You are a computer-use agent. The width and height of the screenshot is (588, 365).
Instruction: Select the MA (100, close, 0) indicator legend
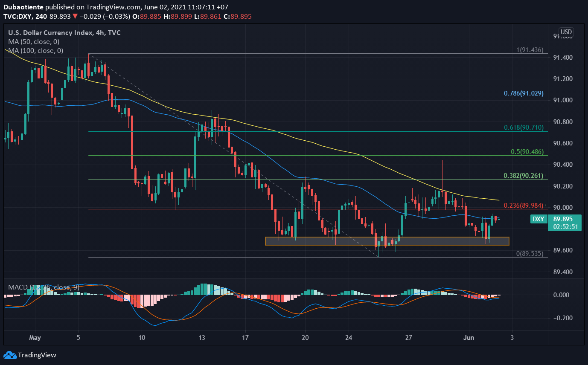coord(36,50)
